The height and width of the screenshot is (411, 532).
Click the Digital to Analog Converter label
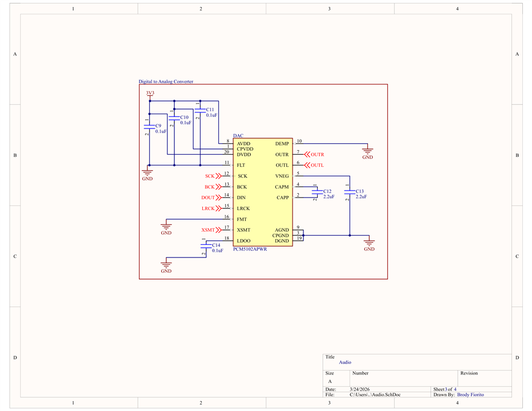(x=166, y=82)
